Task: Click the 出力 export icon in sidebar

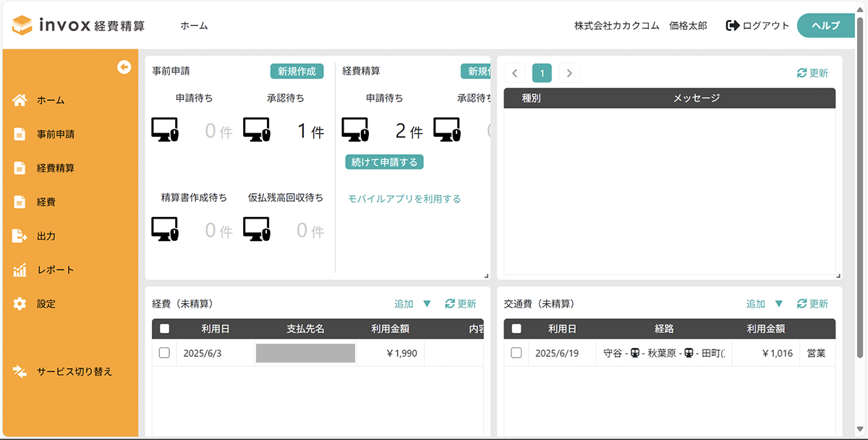Action: point(20,236)
